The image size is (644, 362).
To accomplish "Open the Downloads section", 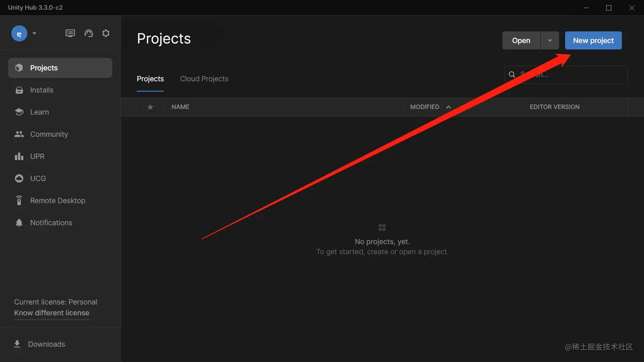I will [x=46, y=344].
